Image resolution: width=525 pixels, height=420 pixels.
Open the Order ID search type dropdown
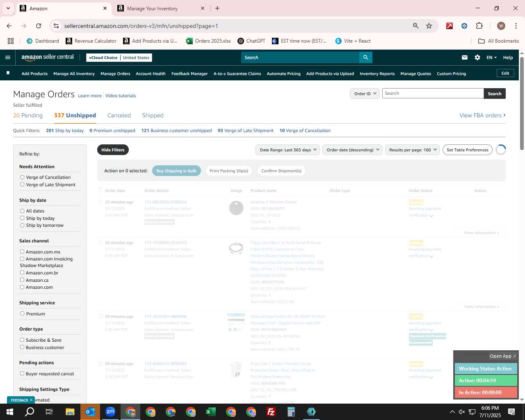coord(365,94)
